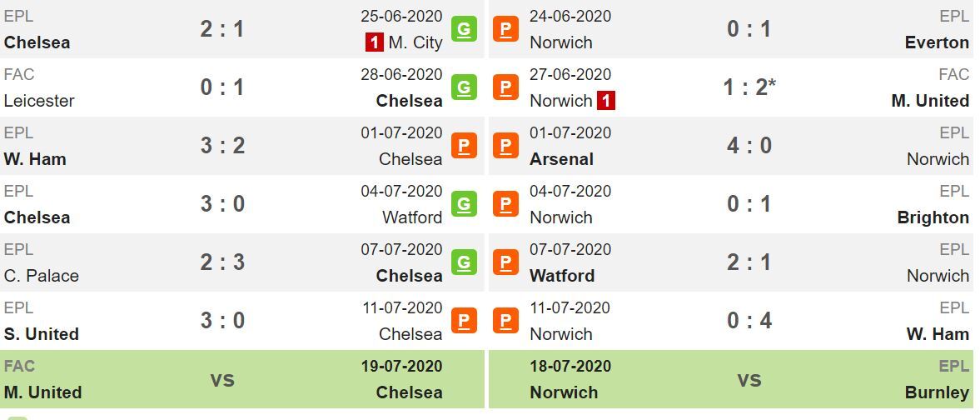Click red card icon beside M. City
Viewport: 980px width, 420px height.
point(375,42)
